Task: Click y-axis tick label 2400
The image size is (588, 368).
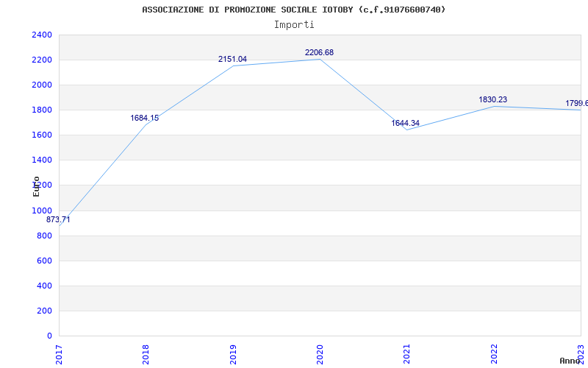Action: pos(42,35)
